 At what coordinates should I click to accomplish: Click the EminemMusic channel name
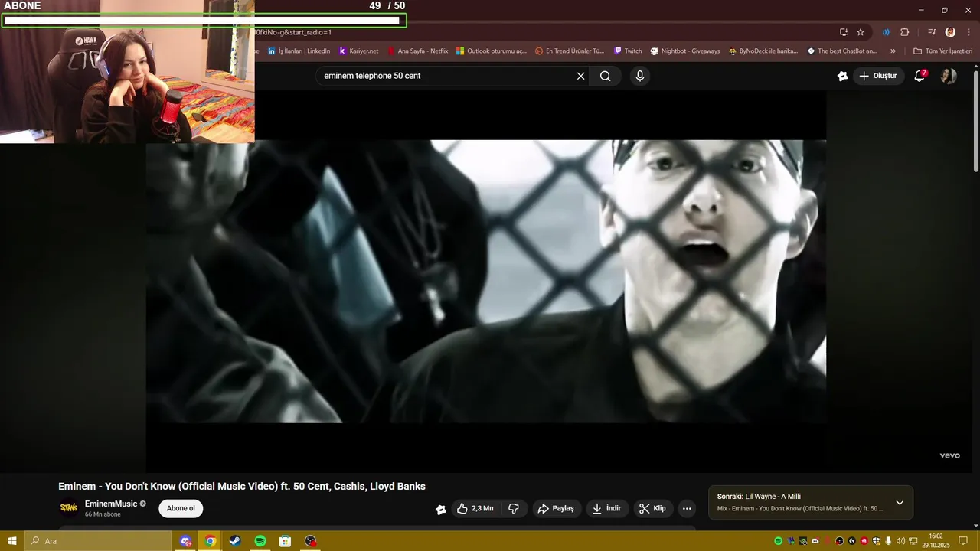point(111,504)
